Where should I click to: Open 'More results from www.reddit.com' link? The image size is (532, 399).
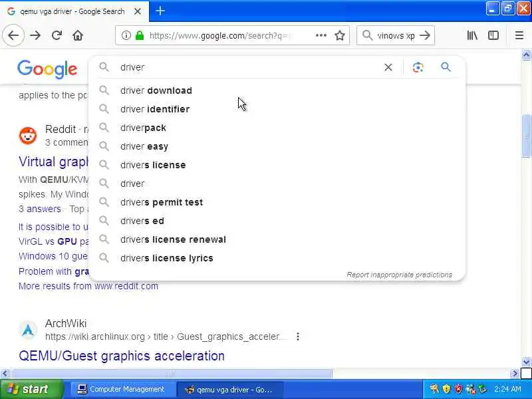pyautogui.click(x=88, y=286)
